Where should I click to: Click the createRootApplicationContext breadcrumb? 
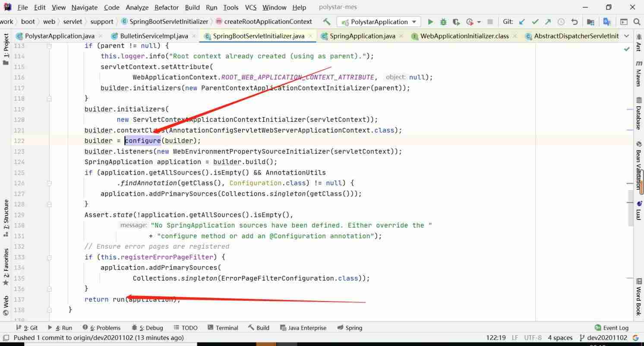pos(263,22)
